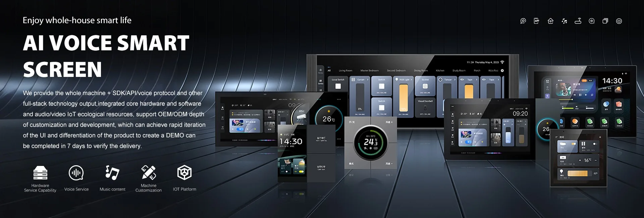Click the Curtain card pause icon on wide panel
Viewport: 644px width, 218px height.
pyautogui.click(x=353, y=79)
